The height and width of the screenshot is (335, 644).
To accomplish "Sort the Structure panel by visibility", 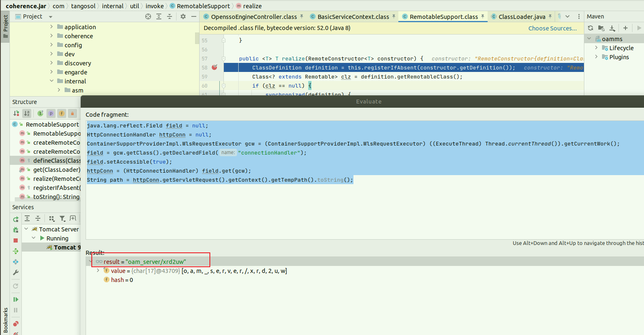I will 16,113.
